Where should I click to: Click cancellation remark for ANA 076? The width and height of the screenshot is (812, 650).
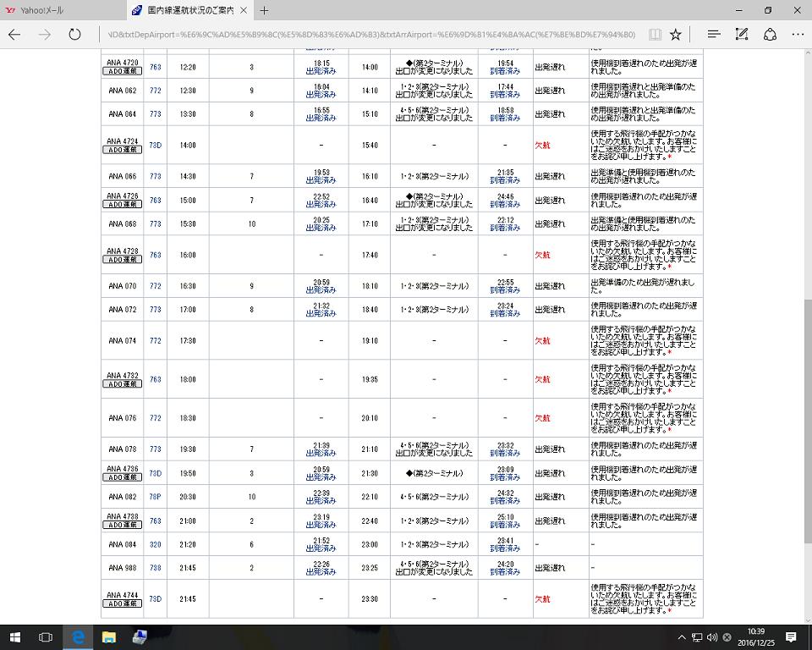[x=645, y=418]
